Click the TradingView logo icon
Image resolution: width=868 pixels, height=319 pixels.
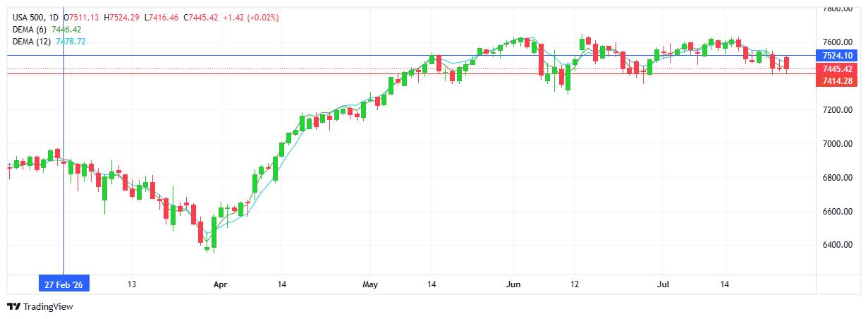click(x=13, y=307)
